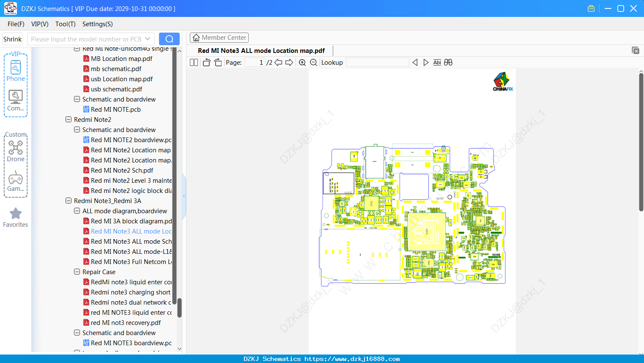This screenshot has height=363, width=644.
Task: Open the dzkj16888.com link in status bar
Action: pos(352,359)
